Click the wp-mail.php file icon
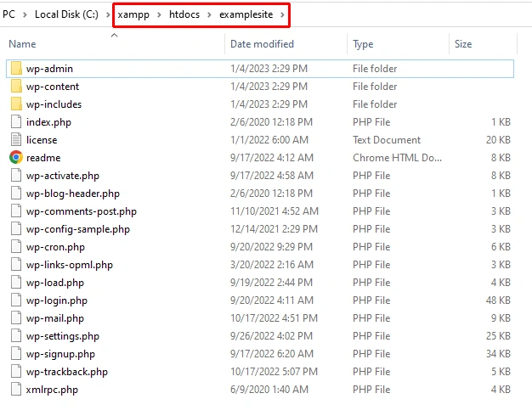Screen dimensions: 532x410 click(x=16, y=317)
